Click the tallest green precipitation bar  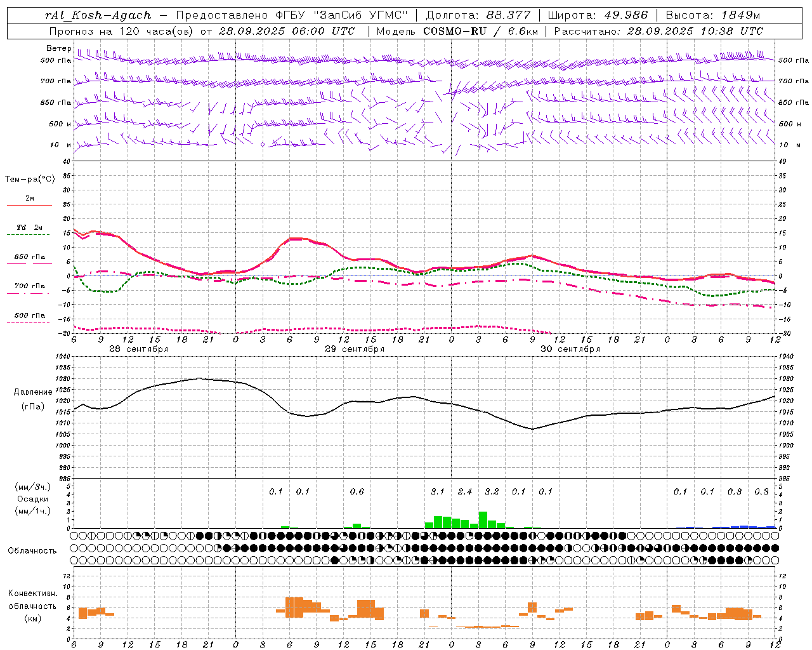[483, 520]
